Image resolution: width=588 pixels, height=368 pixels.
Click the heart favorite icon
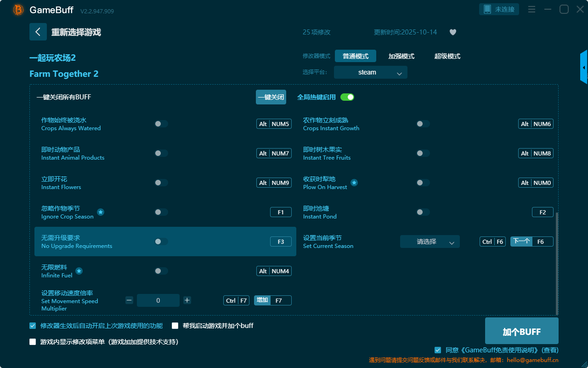click(452, 32)
